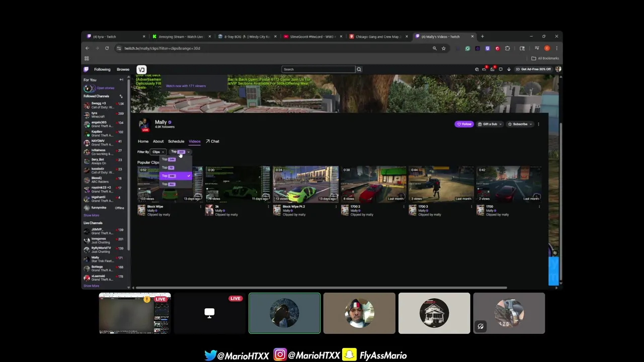Show More live channels
The image size is (644, 362).
[91, 286]
